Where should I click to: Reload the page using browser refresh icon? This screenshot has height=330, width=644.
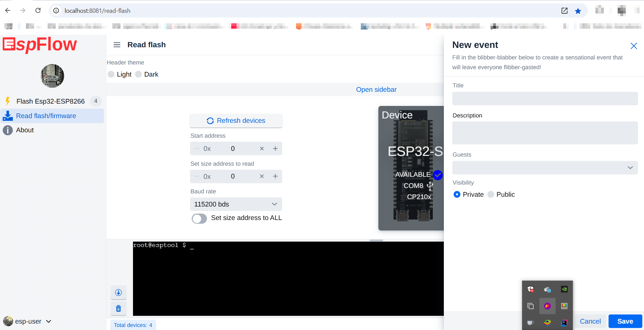(38, 10)
